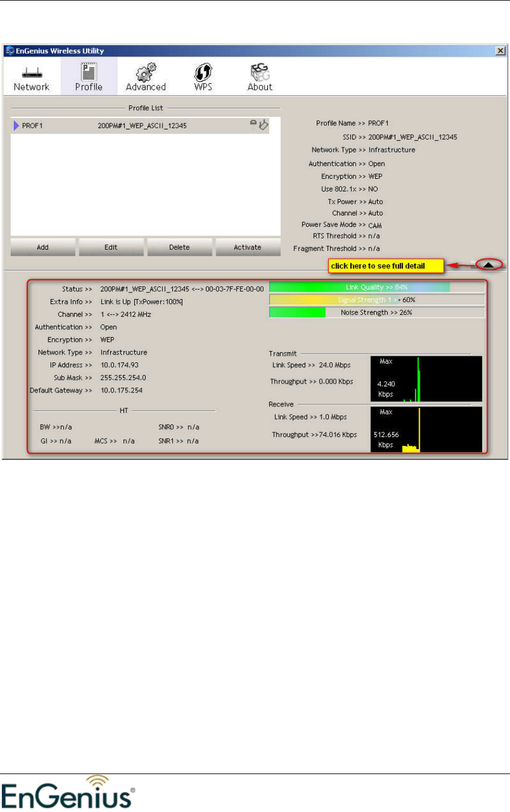Click the Signal Strength 60% bar
510x812 pixels.
377,300
